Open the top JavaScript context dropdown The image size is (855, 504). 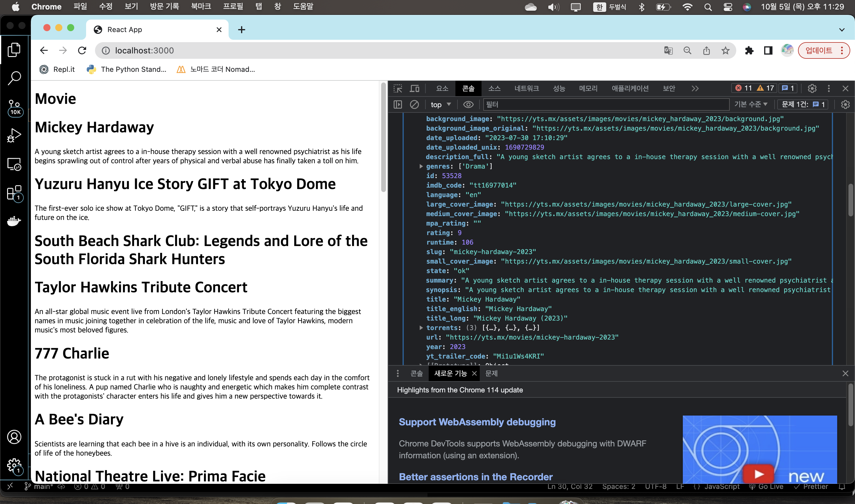click(441, 104)
